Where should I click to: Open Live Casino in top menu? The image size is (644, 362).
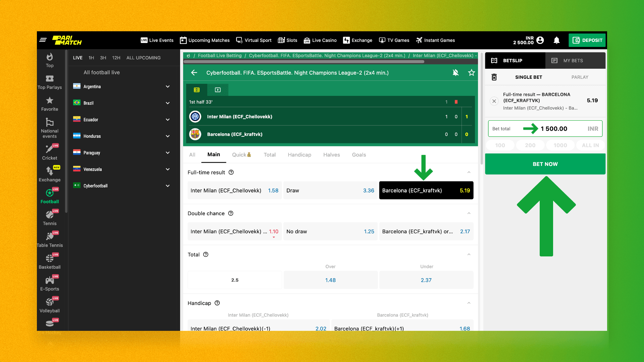tap(320, 40)
